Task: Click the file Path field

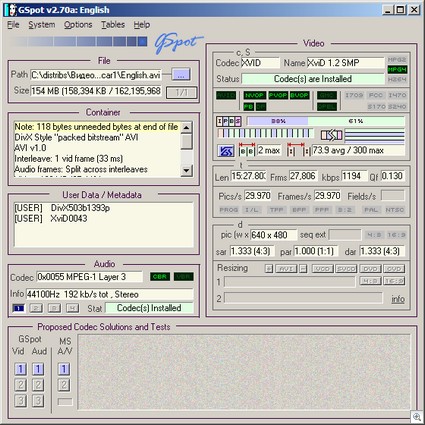Action: 96,75
